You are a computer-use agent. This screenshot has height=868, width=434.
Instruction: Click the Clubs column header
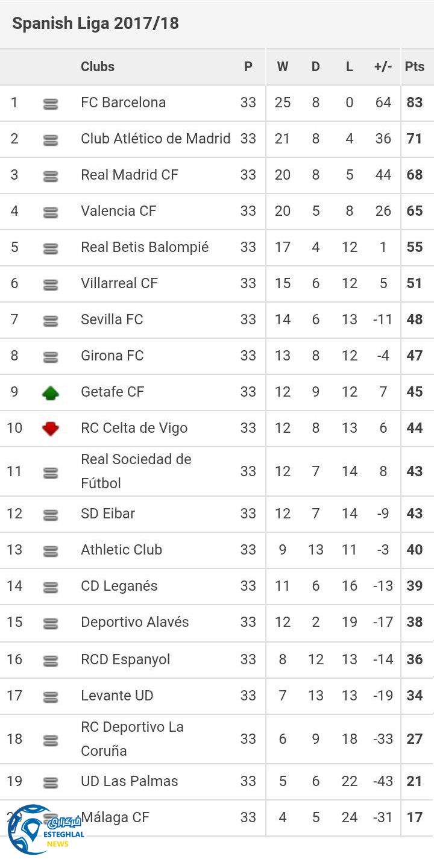tap(98, 67)
